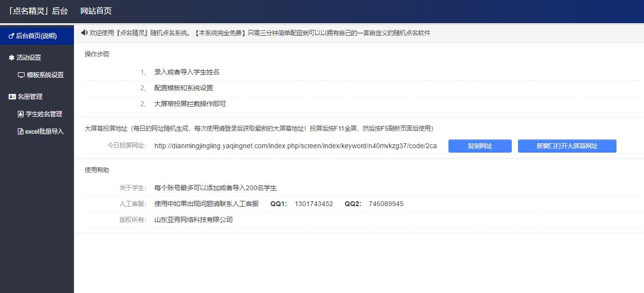
Task: Click the dianmingjingling projection URL text
Action: [x=294, y=145]
